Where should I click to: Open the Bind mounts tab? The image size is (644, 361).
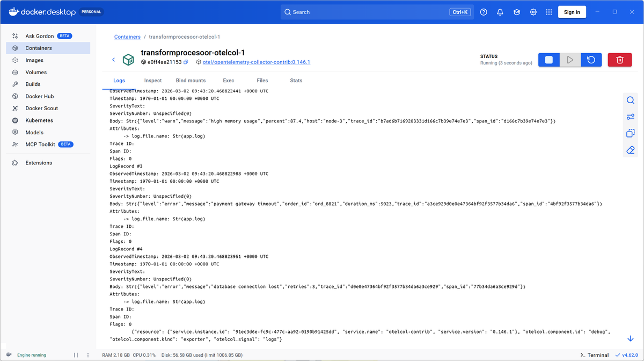pyautogui.click(x=191, y=81)
